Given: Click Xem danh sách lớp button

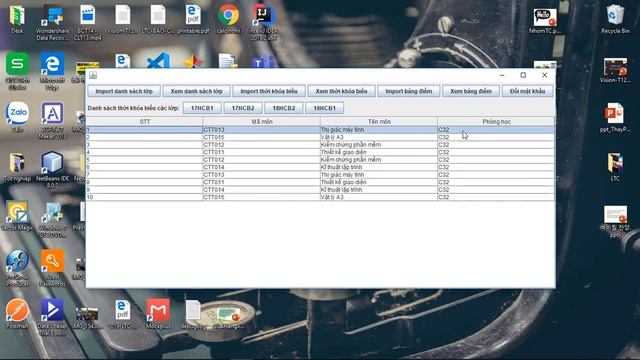Looking at the screenshot, I should (x=196, y=91).
